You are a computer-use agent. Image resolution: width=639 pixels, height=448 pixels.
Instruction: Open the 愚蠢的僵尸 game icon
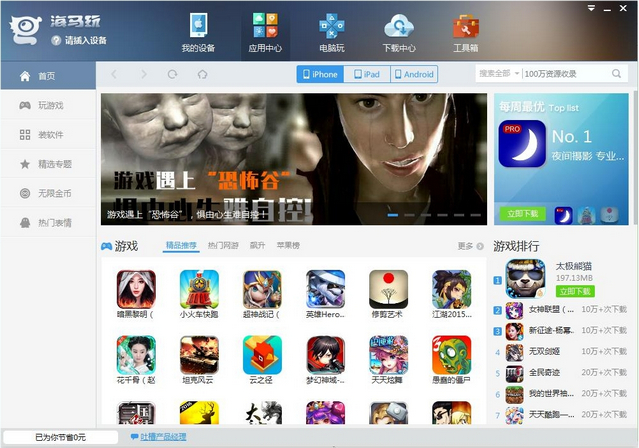(452, 355)
